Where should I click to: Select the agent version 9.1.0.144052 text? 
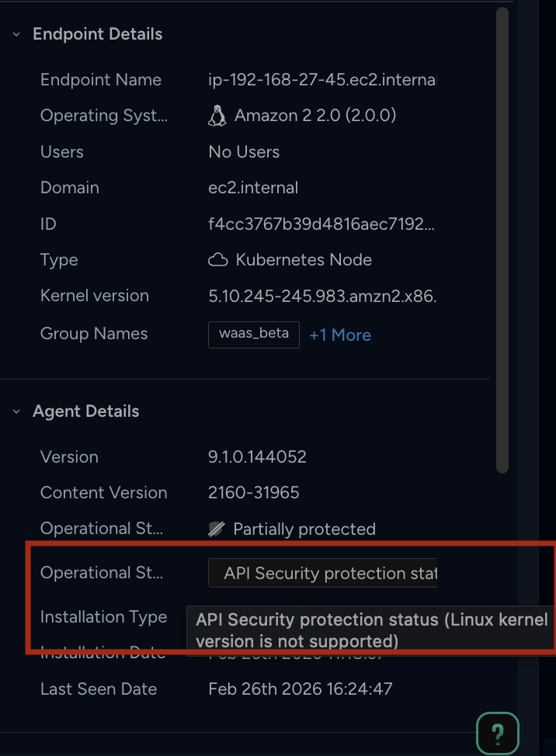pyautogui.click(x=257, y=456)
